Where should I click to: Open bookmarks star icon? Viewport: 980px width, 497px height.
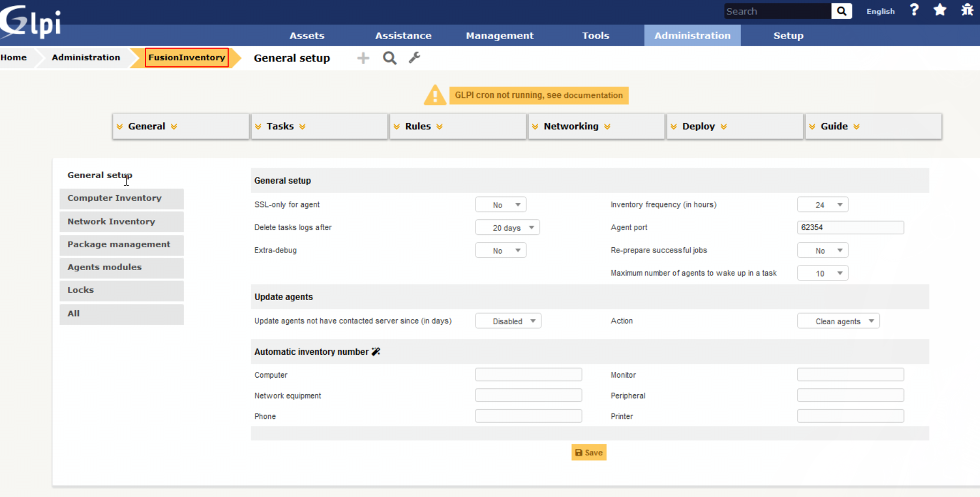[940, 10]
